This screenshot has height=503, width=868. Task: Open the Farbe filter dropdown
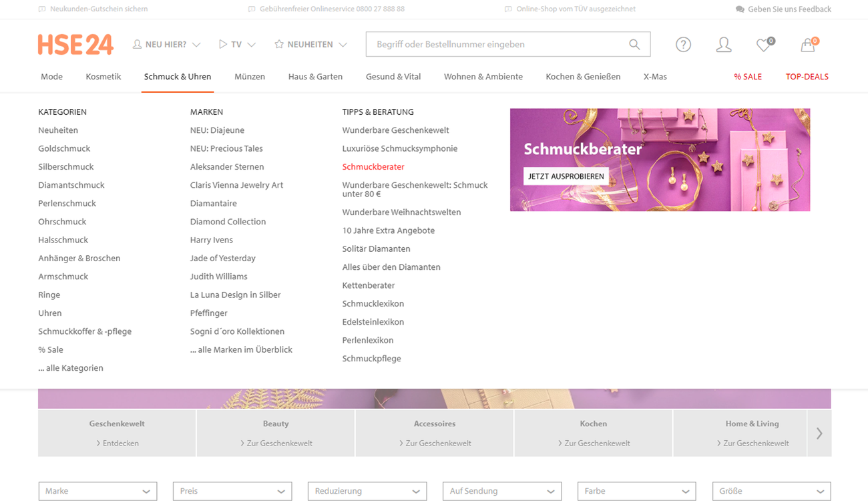pyautogui.click(x=637, y=491)
